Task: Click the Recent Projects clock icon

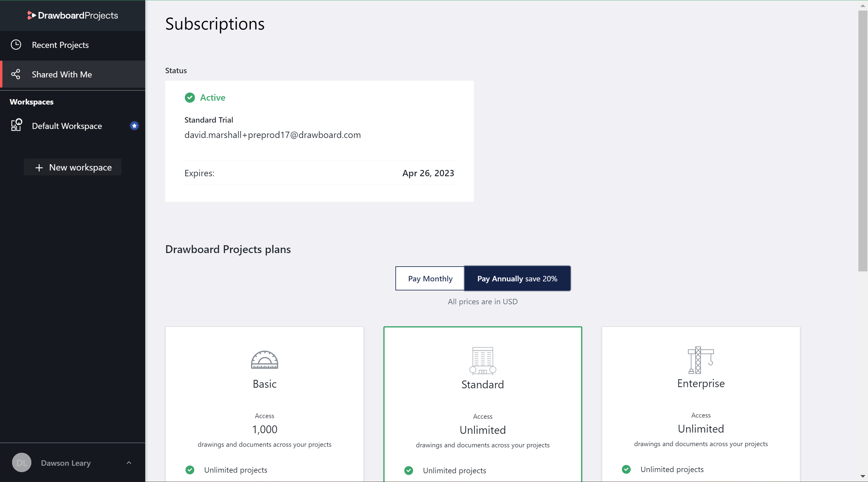Action: click(16, 45)
